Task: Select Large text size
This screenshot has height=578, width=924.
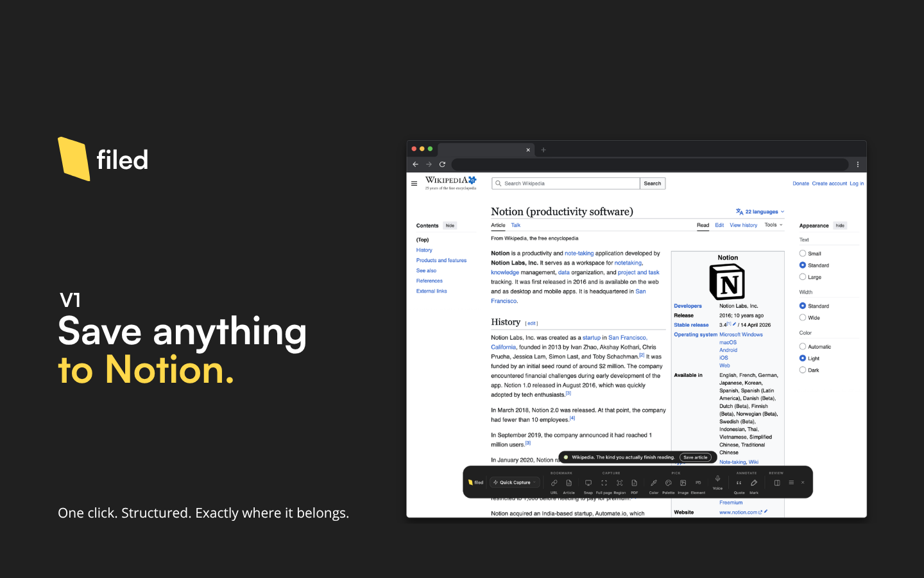Action: (803, 277)
